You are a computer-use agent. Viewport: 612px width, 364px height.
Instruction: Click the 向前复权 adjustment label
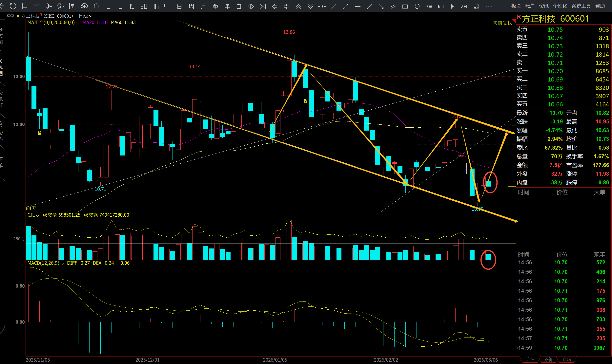click(502, 23)
